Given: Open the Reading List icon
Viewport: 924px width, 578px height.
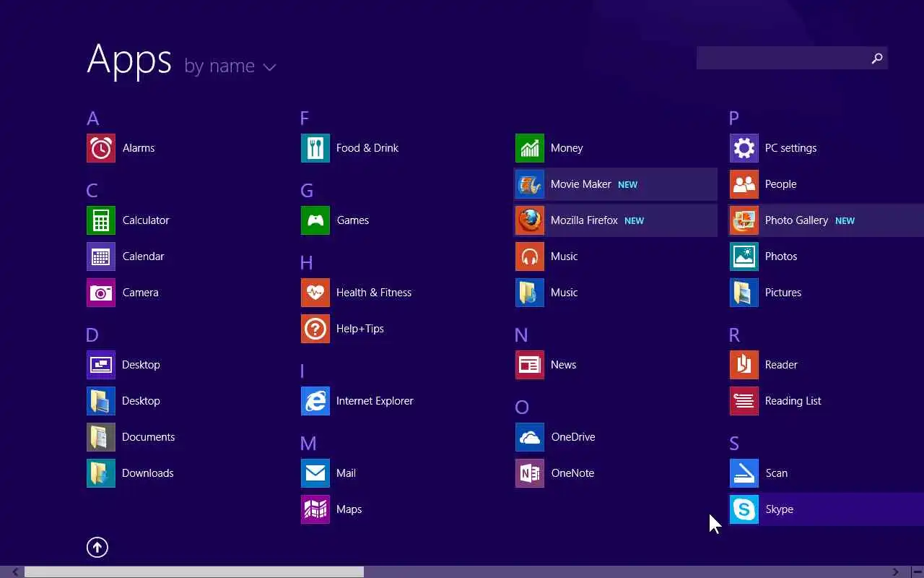Looking at the screenshot, I should pos(744,401).
